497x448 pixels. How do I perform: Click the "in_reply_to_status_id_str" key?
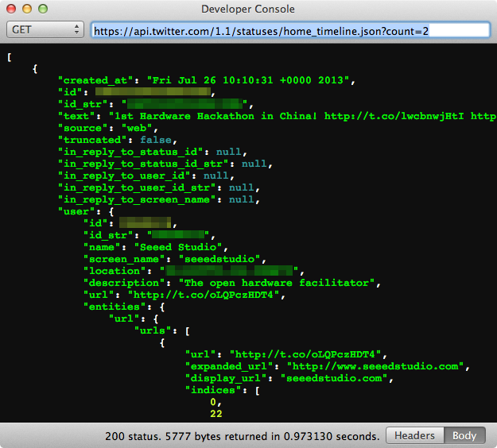[x=143, y=164]
